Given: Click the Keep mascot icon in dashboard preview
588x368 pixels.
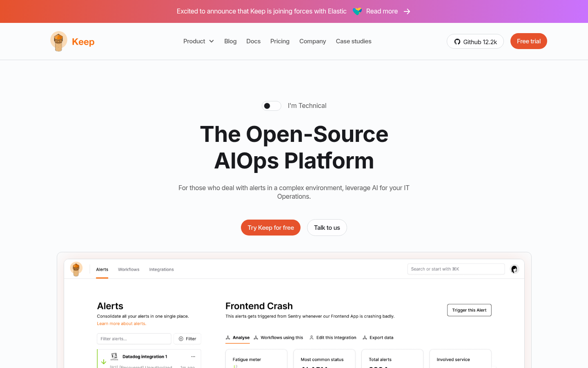Looking at the screenshot, I should [76, 269].
